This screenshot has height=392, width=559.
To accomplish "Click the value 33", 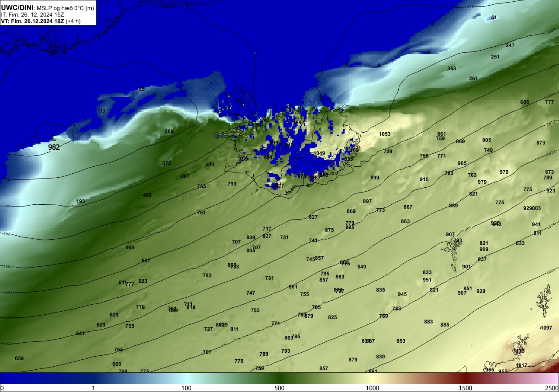I will 102,111.
